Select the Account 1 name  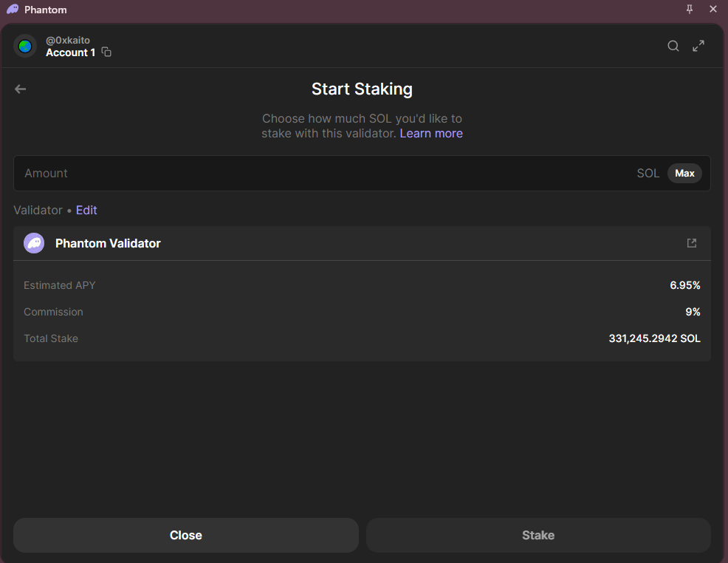click(71, 52)
